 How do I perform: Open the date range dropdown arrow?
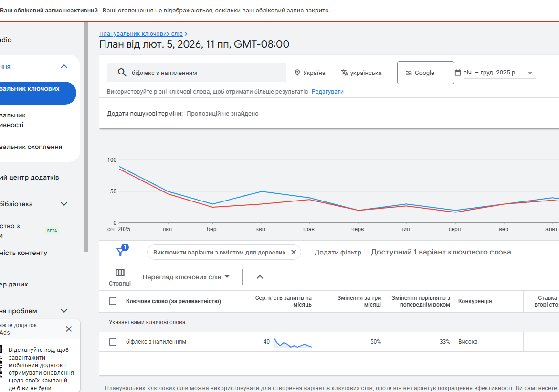530,73
